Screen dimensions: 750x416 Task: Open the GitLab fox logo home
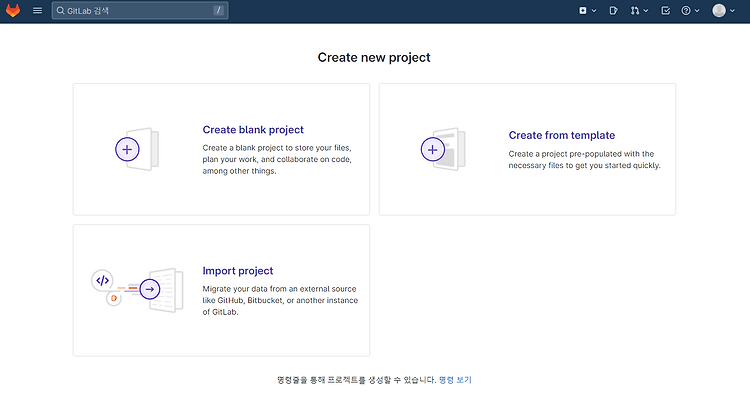(x=13, y=11)
